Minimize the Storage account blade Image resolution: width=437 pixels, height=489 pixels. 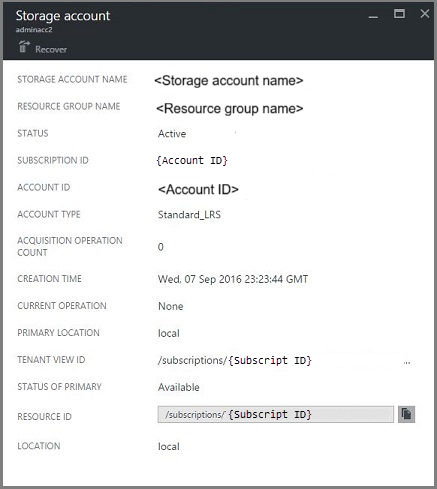click(x=373, y=16)
